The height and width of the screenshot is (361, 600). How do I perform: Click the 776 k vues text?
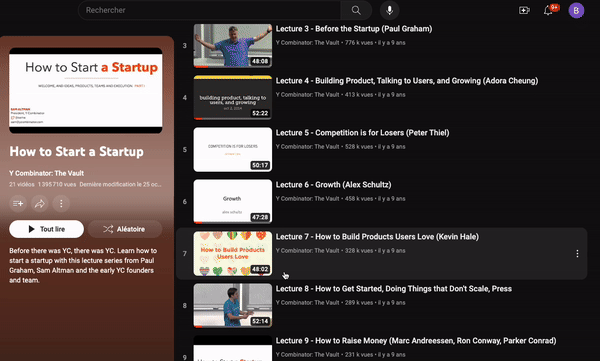(x=359, y=42)
